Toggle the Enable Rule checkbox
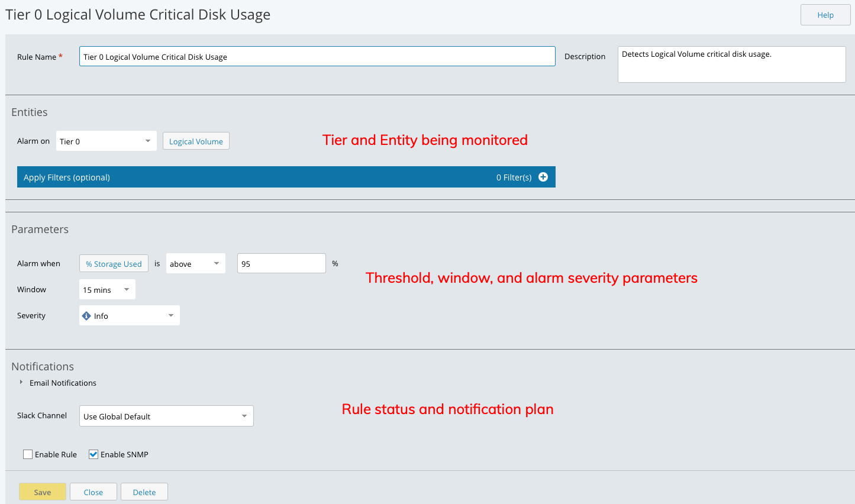This screenshot has height=504, width=855. pyautogui.click(x=28, y=454)
